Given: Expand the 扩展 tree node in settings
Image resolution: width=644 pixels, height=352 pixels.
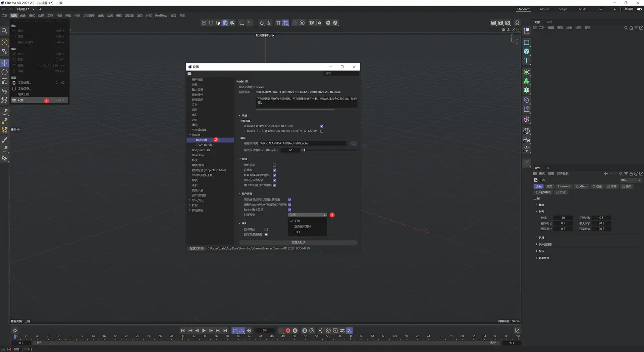Looking at the screenshot, I should [190, 205].
